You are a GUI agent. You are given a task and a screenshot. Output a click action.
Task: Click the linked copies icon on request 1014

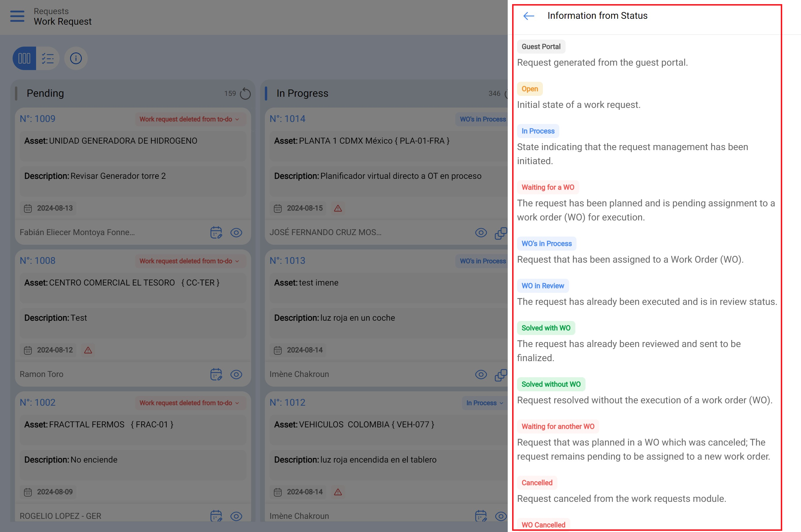[501, 233]
